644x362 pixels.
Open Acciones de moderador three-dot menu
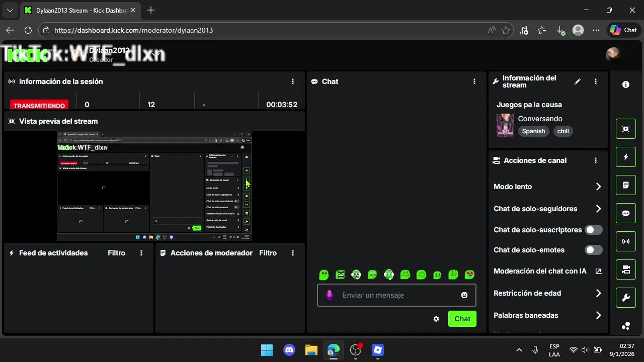293,253
